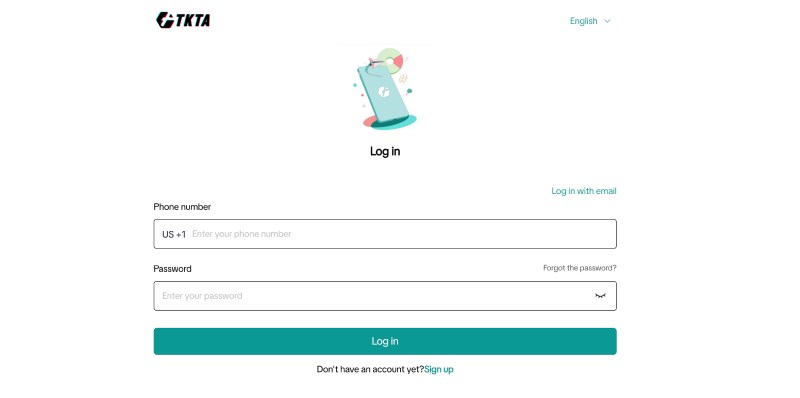Open the Forgot the password link
Screen dimensions: 800x398
(580, 268)
